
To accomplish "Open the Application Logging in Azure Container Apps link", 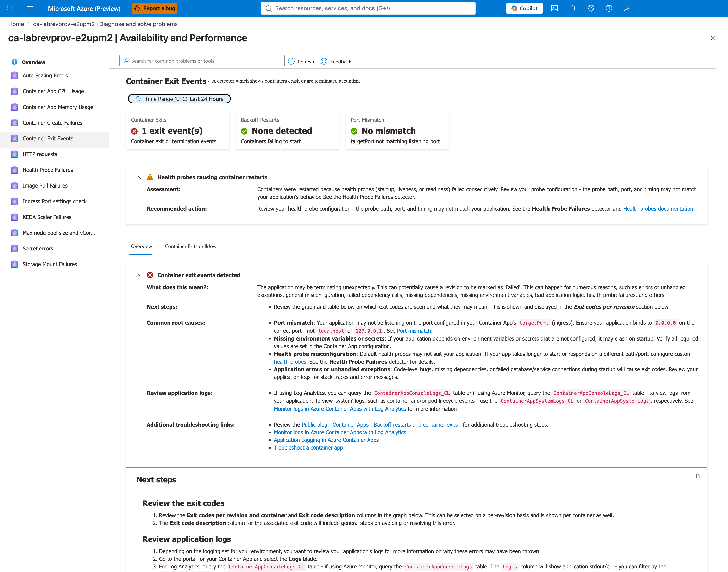I will pos(326,440).
